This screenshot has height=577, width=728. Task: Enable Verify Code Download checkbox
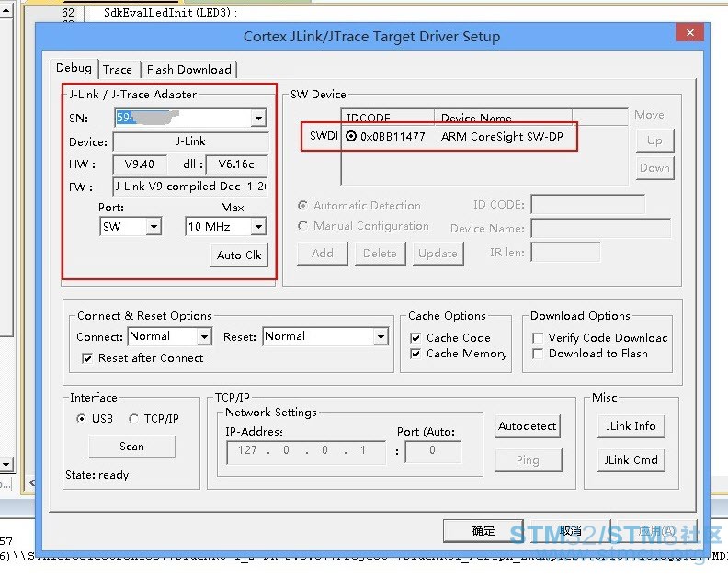tap(538, 337)
